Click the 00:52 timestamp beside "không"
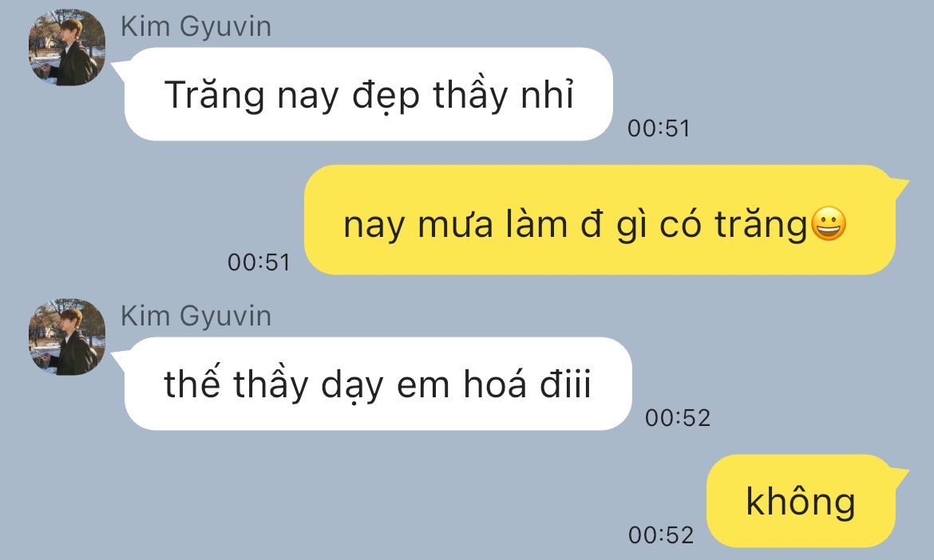Image resolution: width=934 pixels, height=560 pixels. [661, 535]
